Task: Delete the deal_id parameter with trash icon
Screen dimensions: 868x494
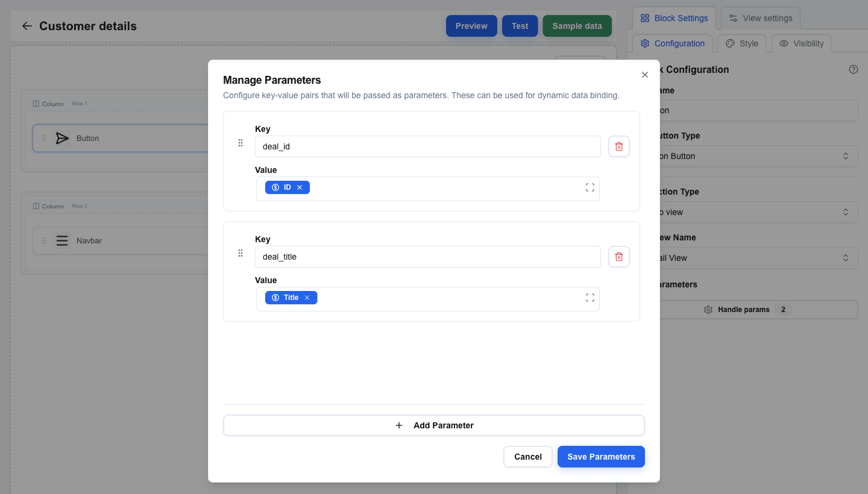Action: 619,146
